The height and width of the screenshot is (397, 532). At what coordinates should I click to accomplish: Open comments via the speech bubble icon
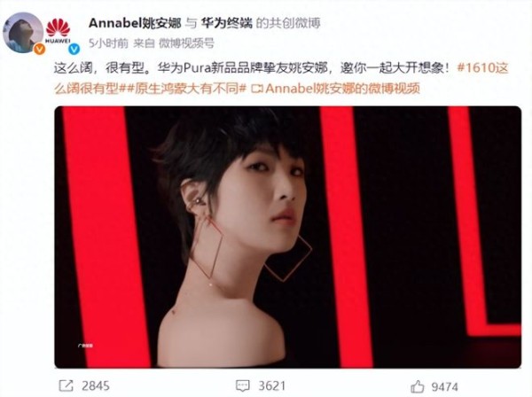(243, 385)
